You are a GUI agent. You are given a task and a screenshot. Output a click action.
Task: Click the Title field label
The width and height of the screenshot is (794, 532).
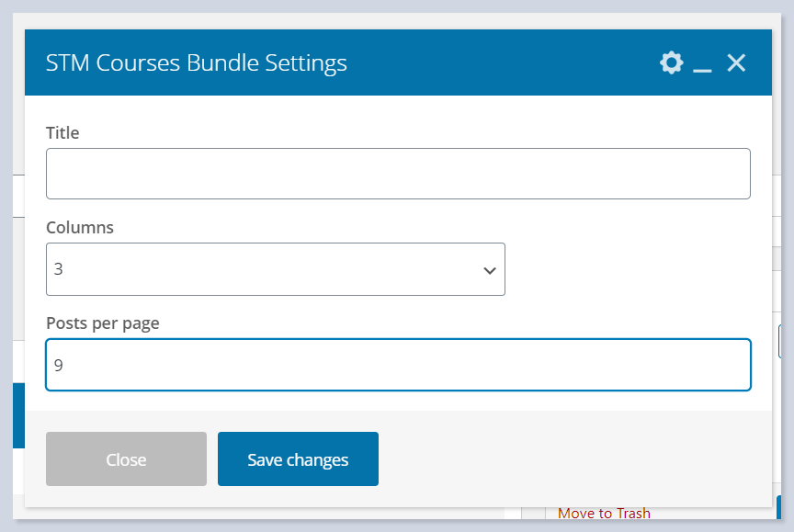62,133
